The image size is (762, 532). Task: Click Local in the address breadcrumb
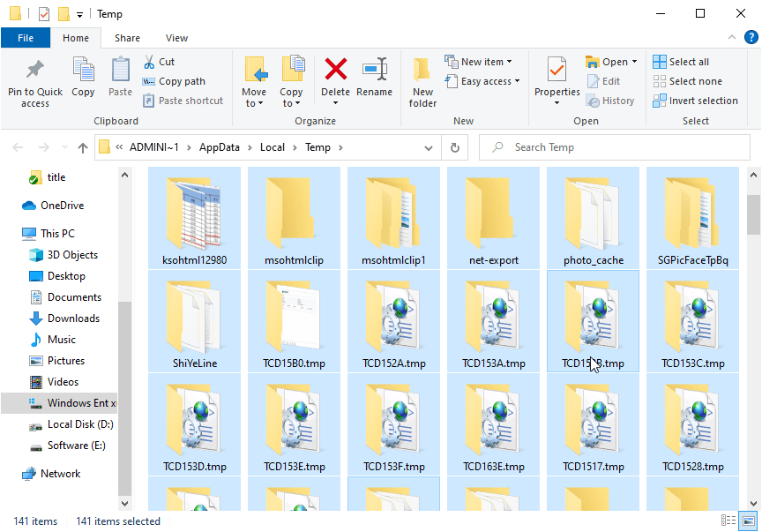273,147
